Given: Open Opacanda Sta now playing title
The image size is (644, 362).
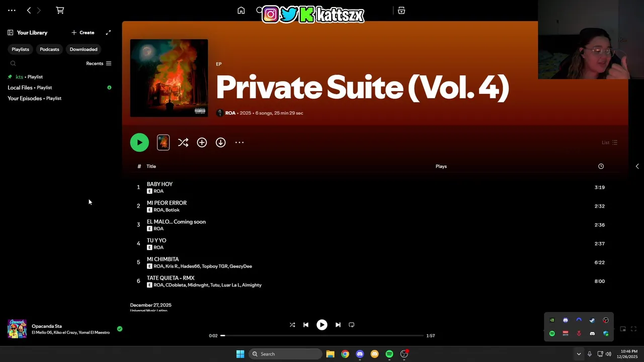Looking at the screenshot, I should pos(47,326).
